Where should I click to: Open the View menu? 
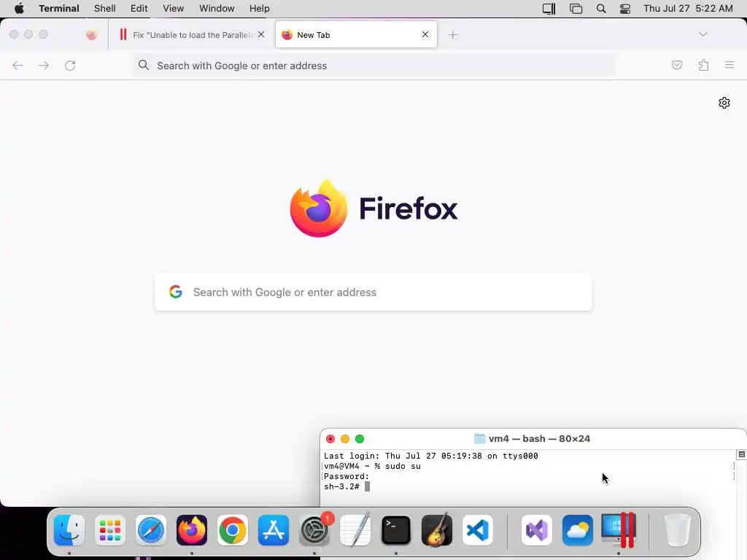click(x=173, y=9)
